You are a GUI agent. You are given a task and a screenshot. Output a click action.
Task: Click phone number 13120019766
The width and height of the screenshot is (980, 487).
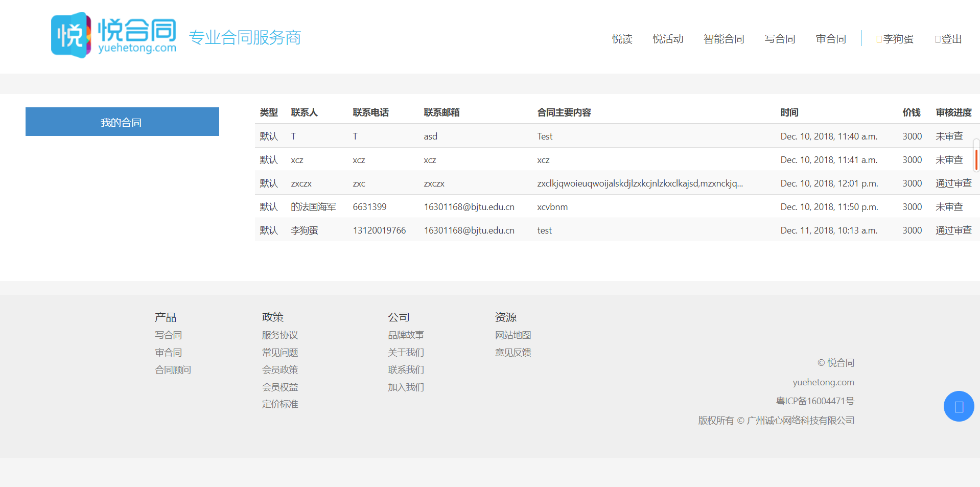(379, 230)
